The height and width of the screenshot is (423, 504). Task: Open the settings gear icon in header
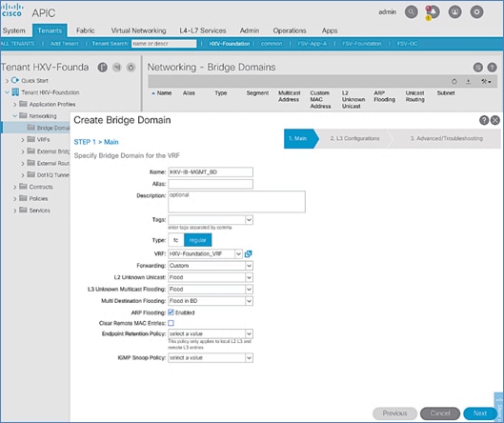(476, 12)
